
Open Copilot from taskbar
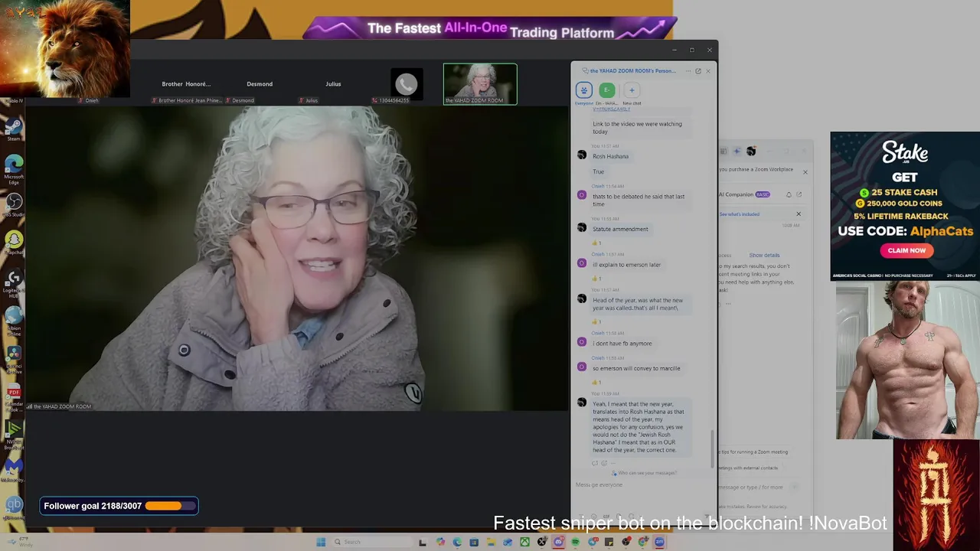[440, 542]
